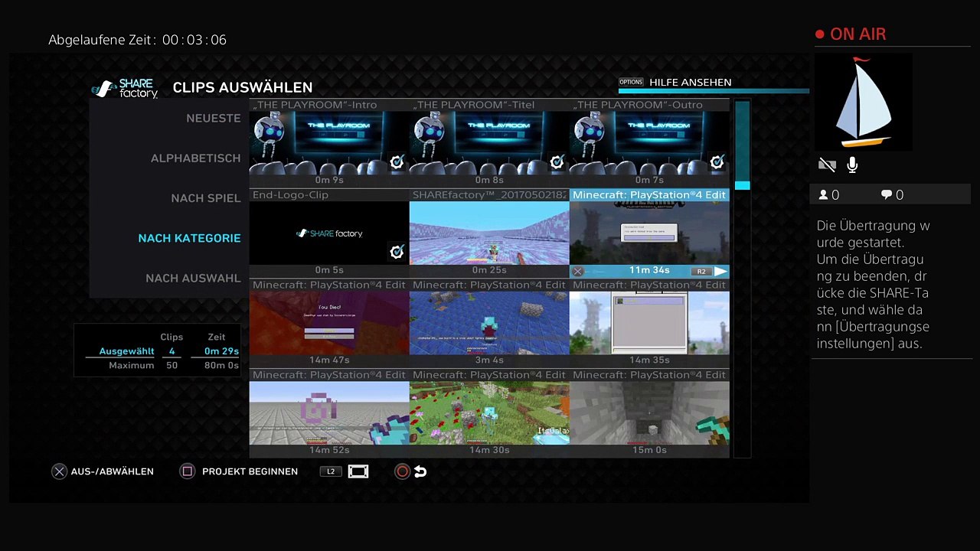Select the THE PLAYROOM Titel clip thumbnail

[489, 143]
